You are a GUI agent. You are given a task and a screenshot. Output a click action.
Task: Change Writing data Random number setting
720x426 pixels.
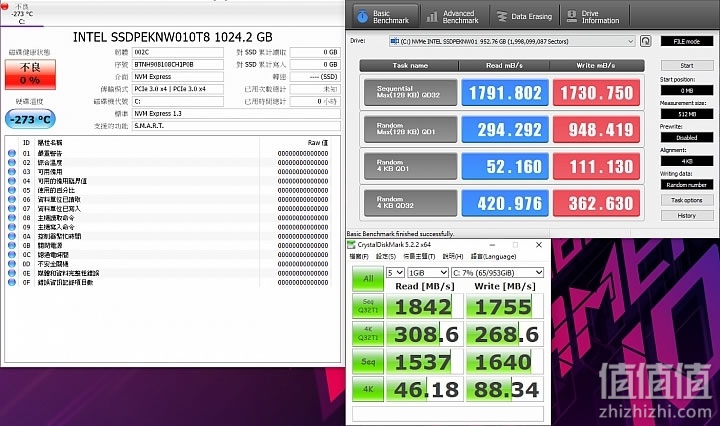click(x=686, y=185)
